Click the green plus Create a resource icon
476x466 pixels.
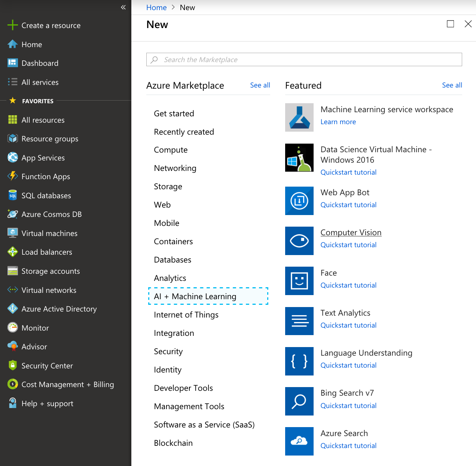(13, 25)
